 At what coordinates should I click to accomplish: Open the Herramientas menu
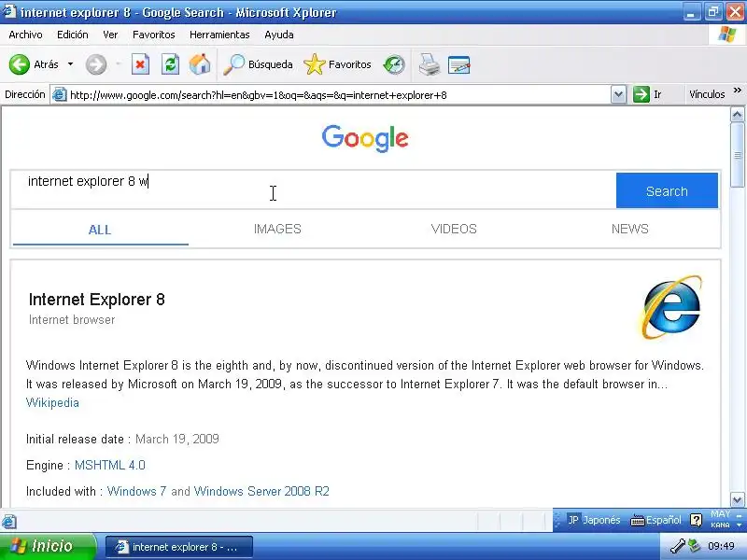coord(219,35)
